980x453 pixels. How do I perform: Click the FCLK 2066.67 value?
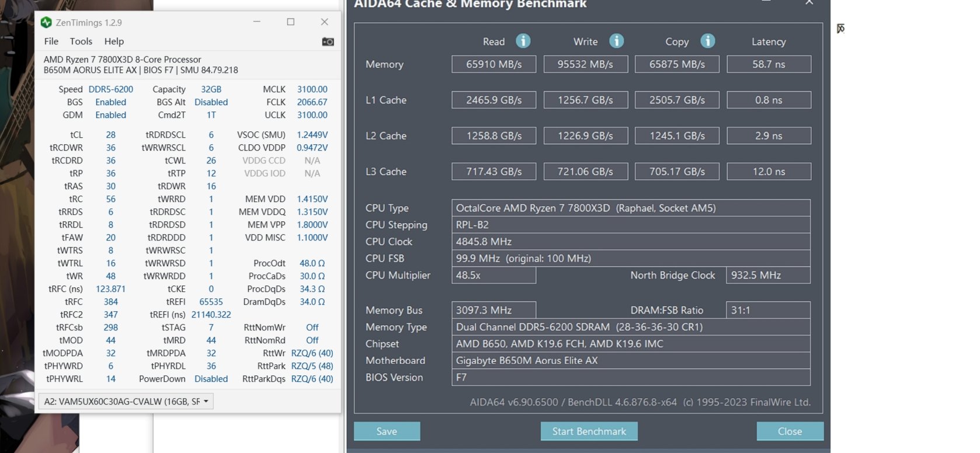312,102
